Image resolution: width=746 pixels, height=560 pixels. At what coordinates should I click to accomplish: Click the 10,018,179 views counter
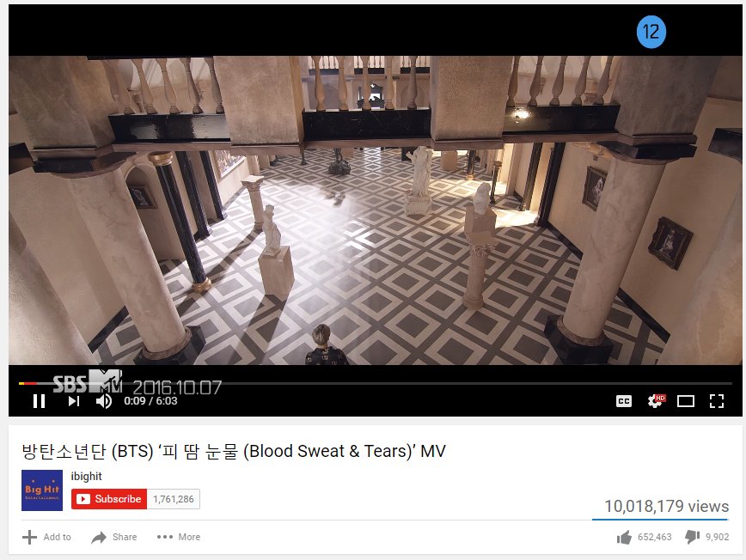[x=667, y=506]
